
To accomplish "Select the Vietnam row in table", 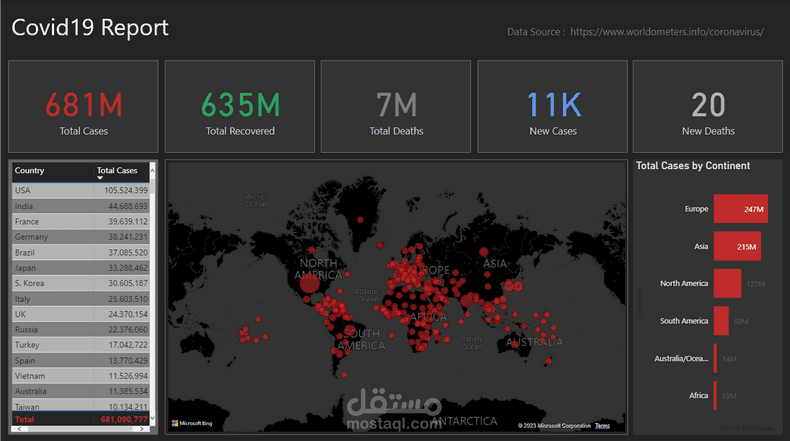I will 81,376.
